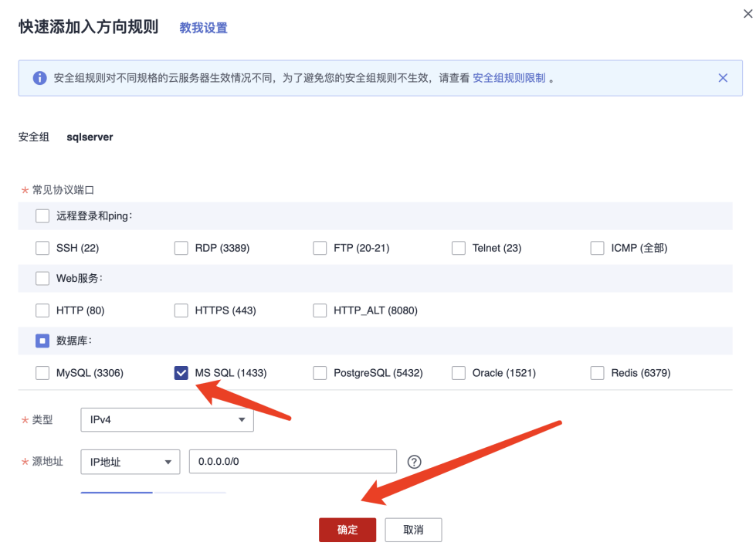Close the quick add rule dialog

(x=744, y=12)
